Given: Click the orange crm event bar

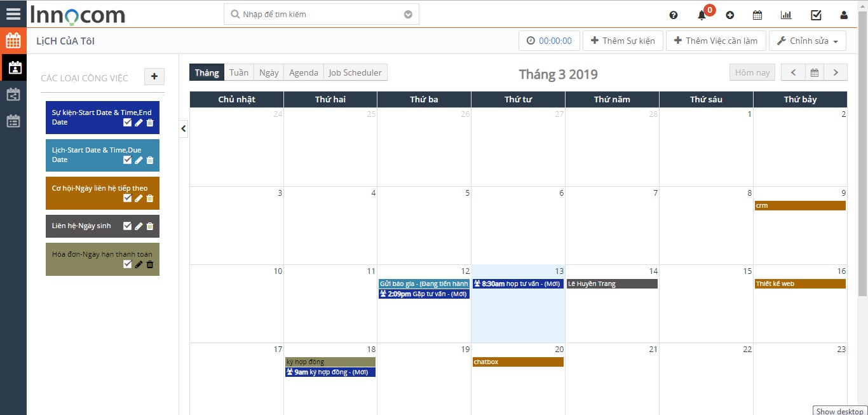Looking at the screenshot, I should pyautogui.click(x=799, y=206).
